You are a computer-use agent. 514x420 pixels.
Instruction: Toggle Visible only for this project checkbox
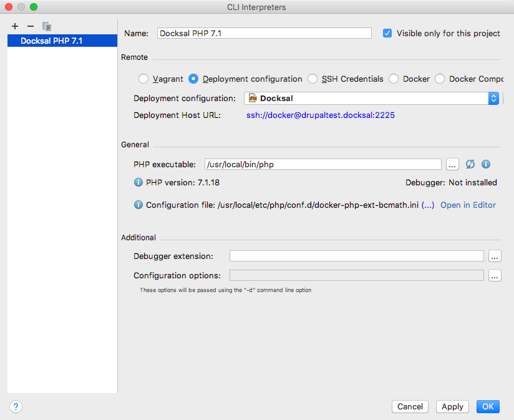pos(387,33)
